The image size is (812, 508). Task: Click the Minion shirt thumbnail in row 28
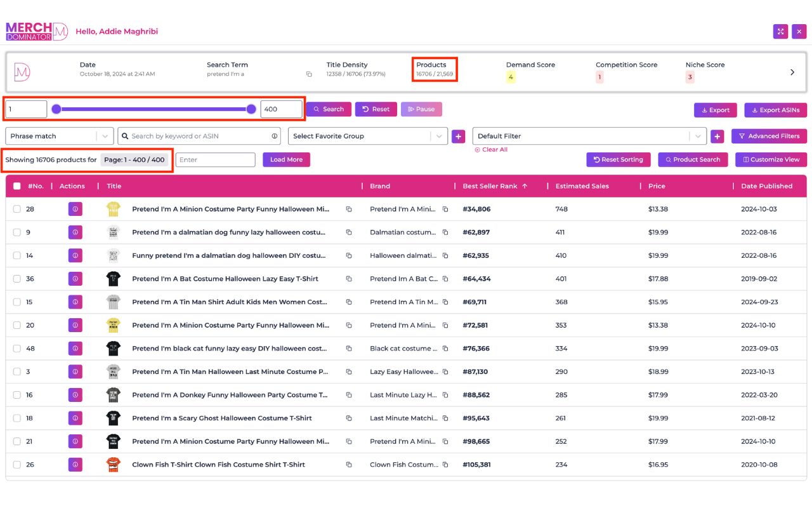coord(114,209)
